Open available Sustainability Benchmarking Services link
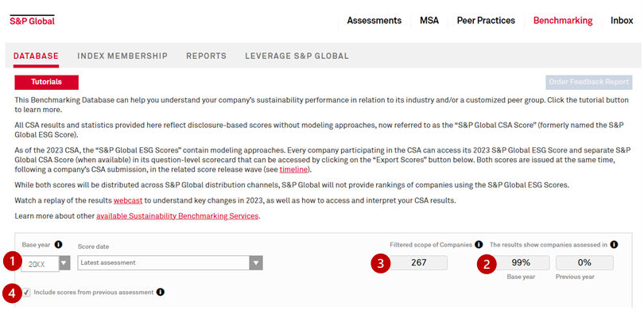 click(x=177, y=215)
